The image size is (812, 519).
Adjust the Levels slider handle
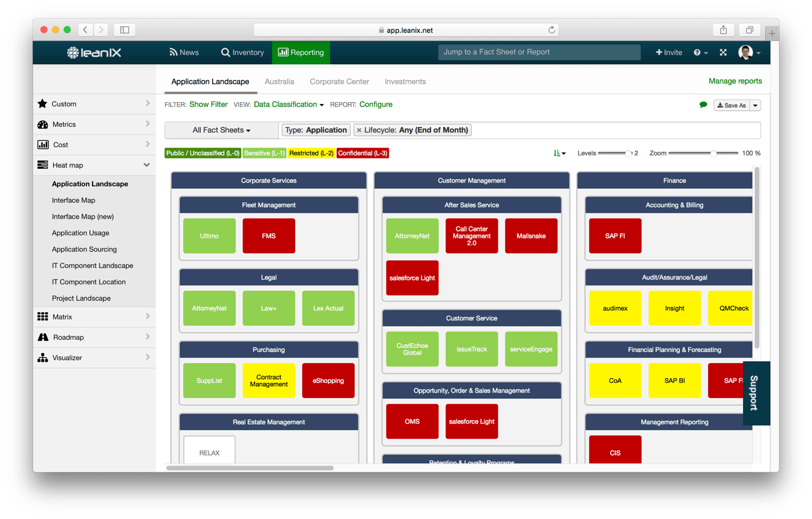coord(628,153)
